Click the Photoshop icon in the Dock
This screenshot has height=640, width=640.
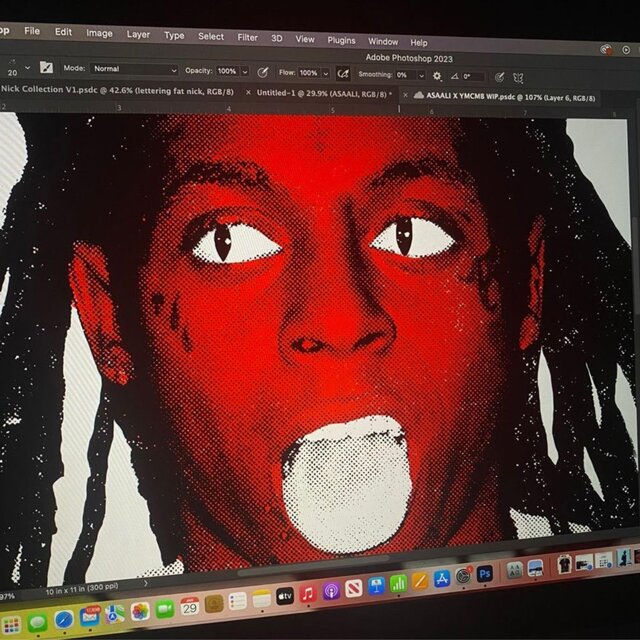pos(484,574)
